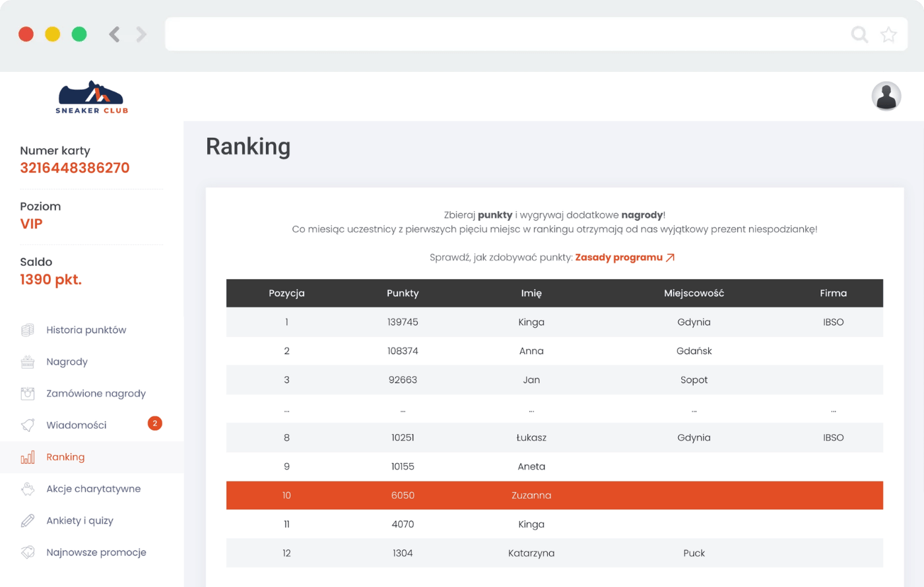This screenshot has height=587, width=924.
Task: Open the user profile avatar
Action: (x=886, y=96)
